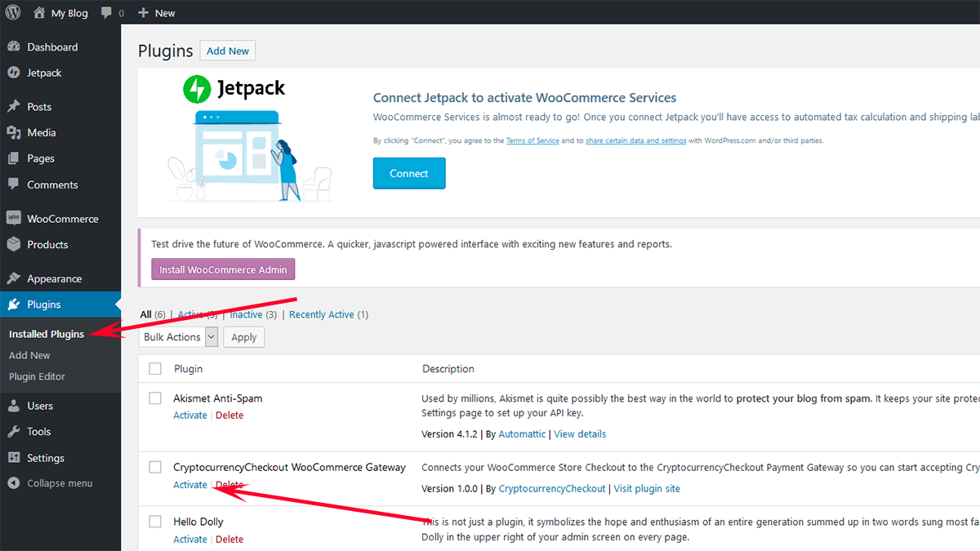Open the Automattic author link
Viewport: 980px width, 551px height.
click(x=522, y=433)
